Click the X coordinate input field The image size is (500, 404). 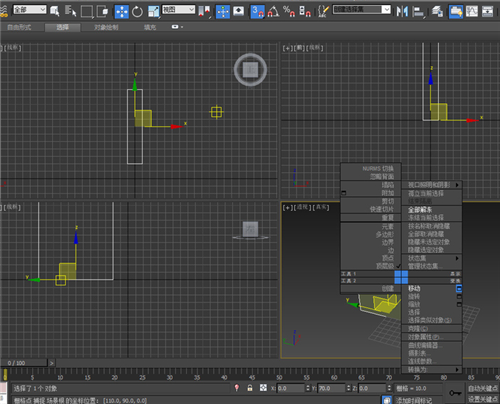point(291,388)
